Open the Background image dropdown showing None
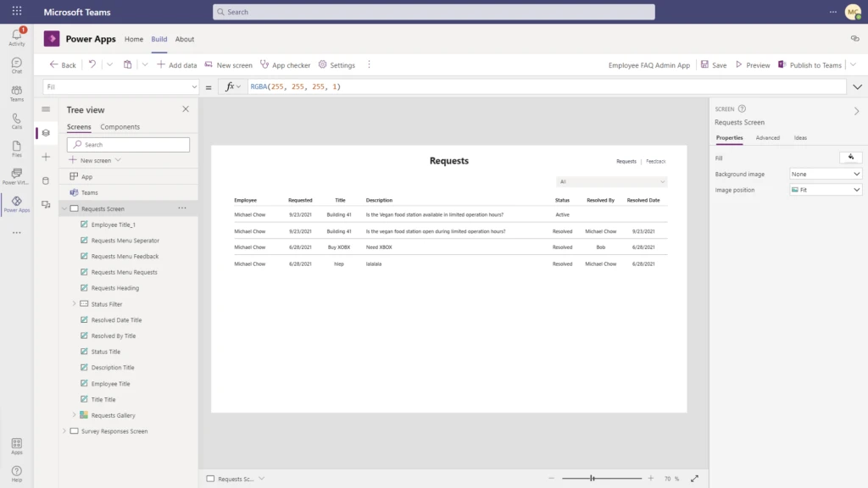868x488 pixels. pyautogui.click(x=824, y=173)
